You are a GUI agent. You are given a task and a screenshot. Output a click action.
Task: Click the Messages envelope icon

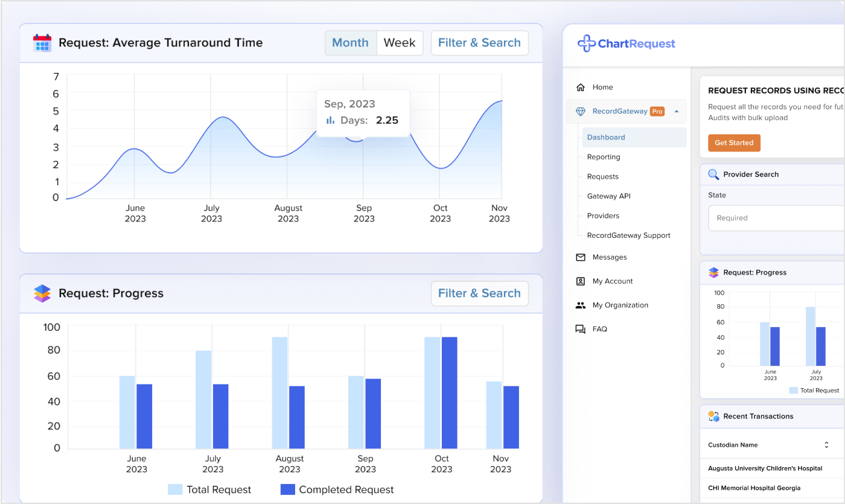point(581,257)
